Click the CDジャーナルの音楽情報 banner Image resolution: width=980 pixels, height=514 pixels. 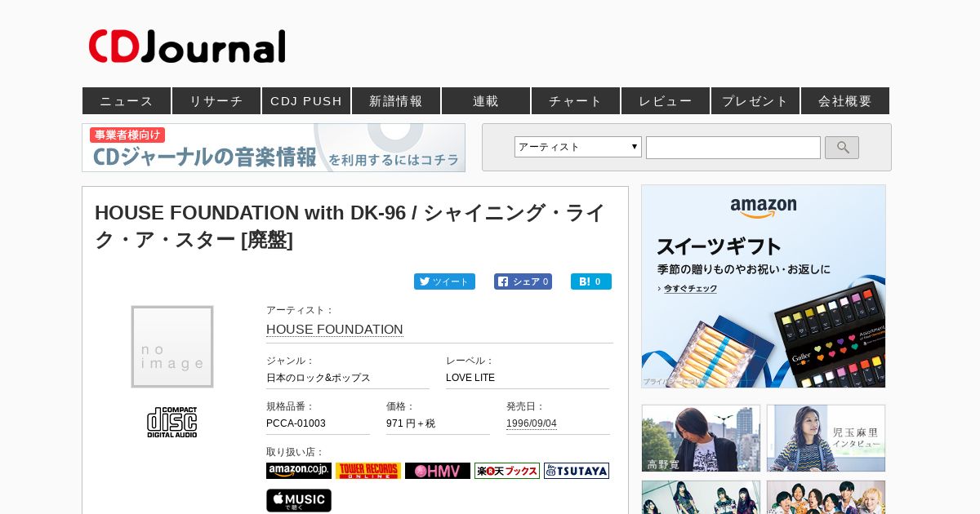tap(274, 148)
